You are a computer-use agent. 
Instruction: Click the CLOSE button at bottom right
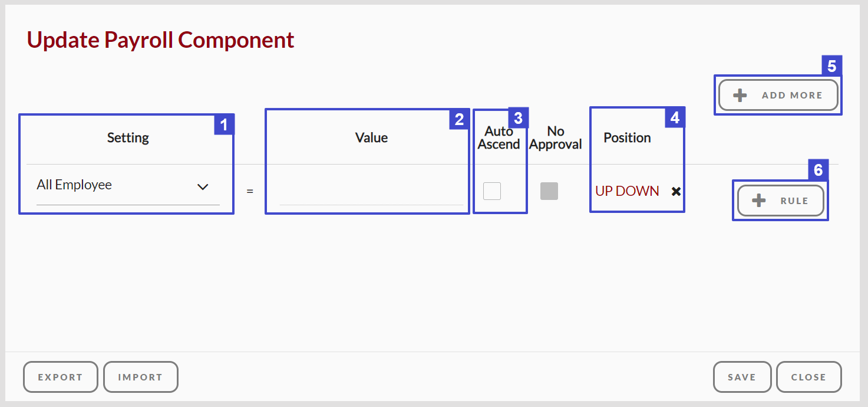808,377
